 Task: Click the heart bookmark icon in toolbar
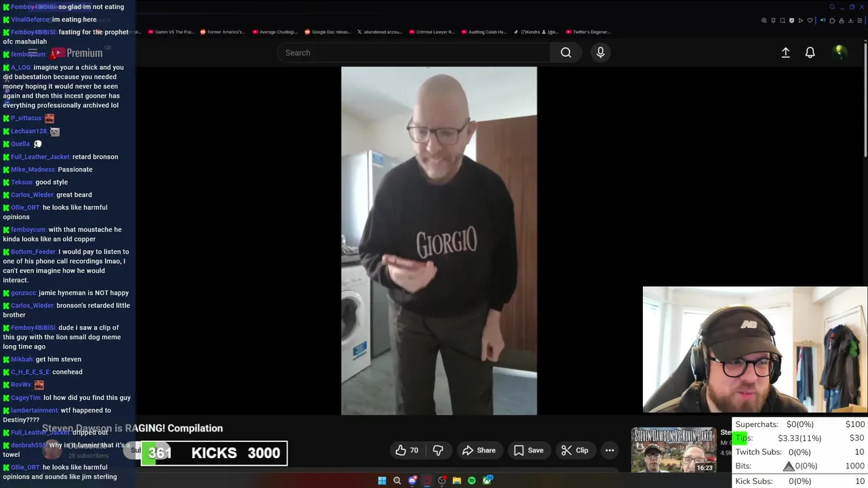pyautogui.click(x=810, y=20)
